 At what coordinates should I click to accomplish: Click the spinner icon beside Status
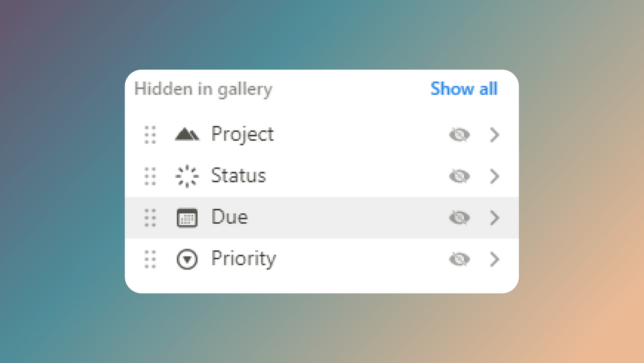(x=187, y=176)
